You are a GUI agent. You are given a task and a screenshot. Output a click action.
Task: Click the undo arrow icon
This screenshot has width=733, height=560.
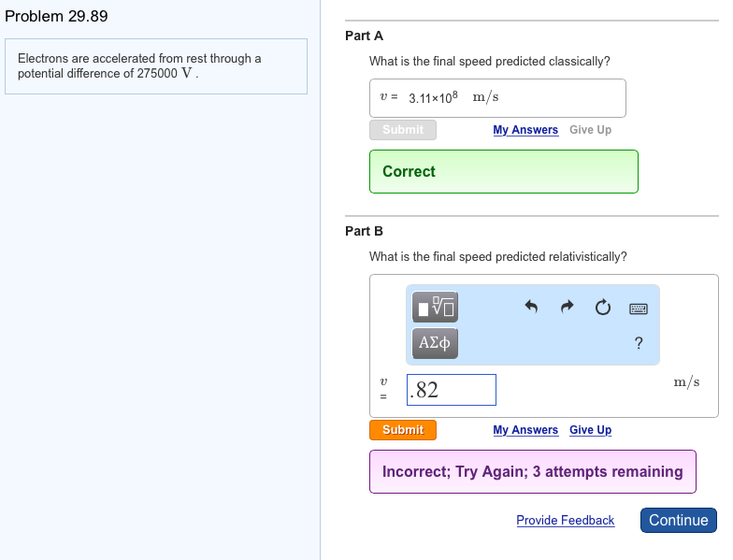[x=532, y=307]
